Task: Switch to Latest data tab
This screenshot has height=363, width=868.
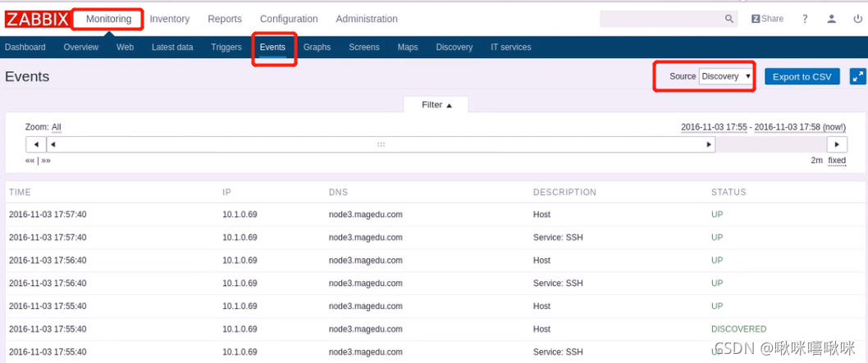Action: coord(172,47)
